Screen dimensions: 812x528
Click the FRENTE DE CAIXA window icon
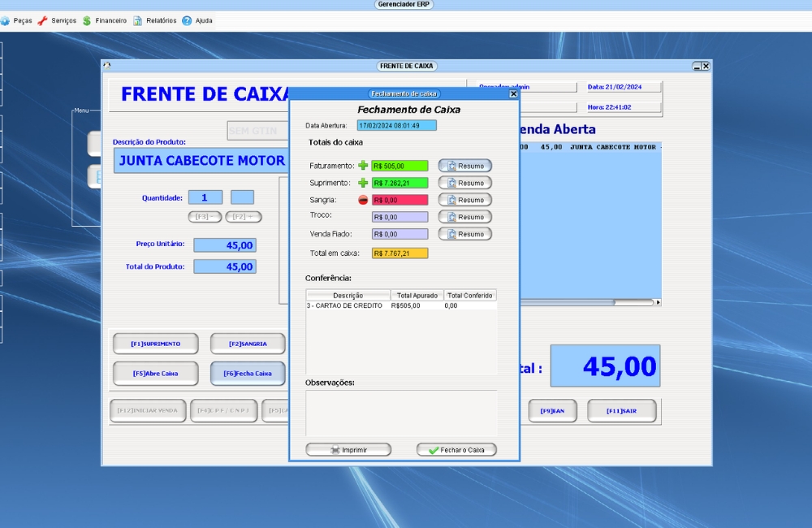coord(107,65)
